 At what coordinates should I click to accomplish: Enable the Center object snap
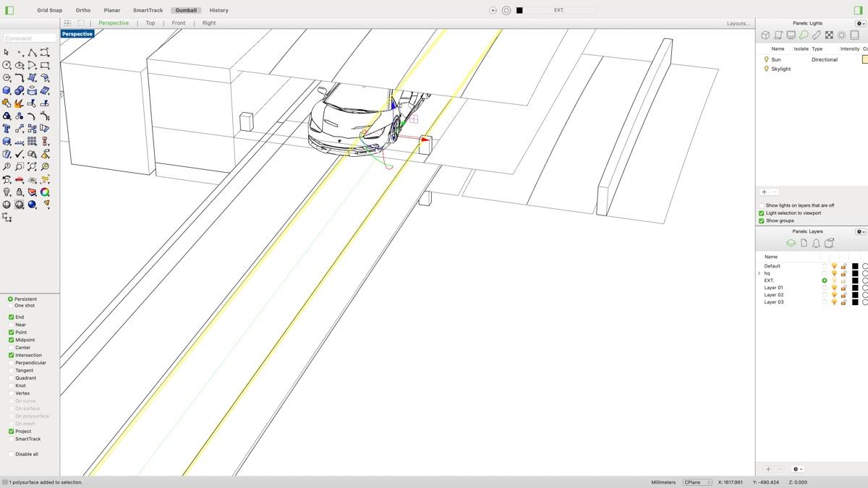[11, 347]
